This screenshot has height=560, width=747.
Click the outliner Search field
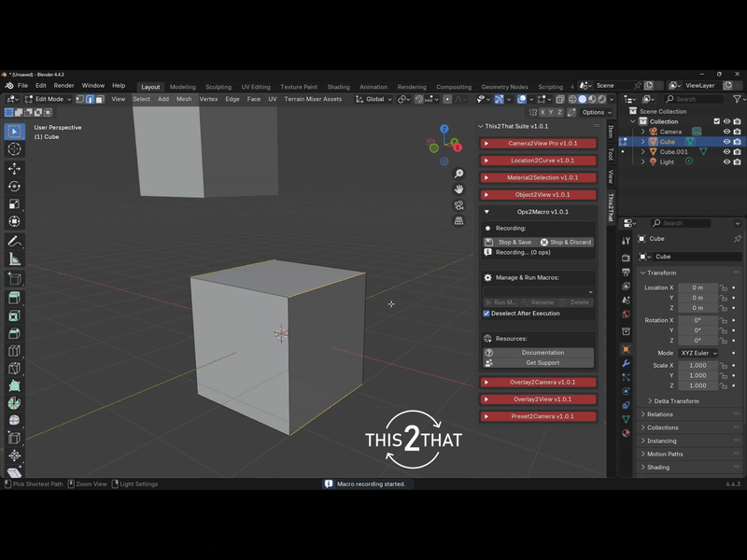coord(694,99)
